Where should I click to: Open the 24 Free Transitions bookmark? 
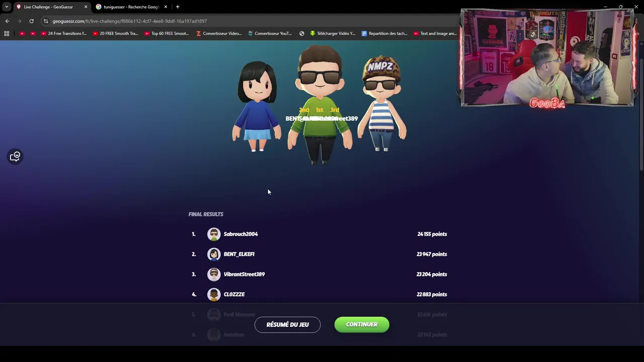(x=64, y=34)
